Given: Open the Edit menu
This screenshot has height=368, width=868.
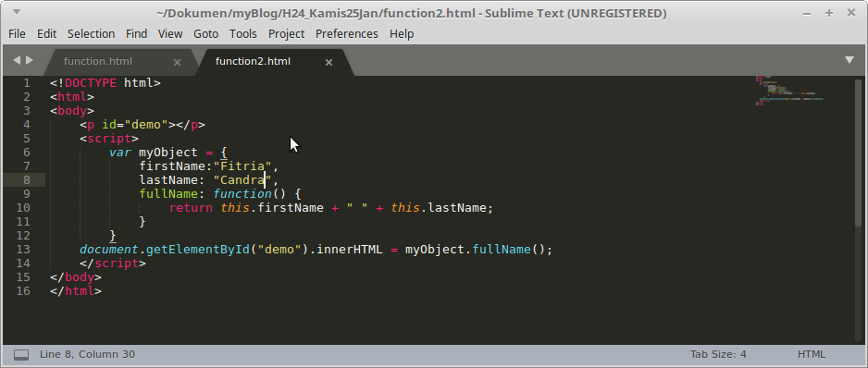Looking at the screenshot, I should [46, 34].
